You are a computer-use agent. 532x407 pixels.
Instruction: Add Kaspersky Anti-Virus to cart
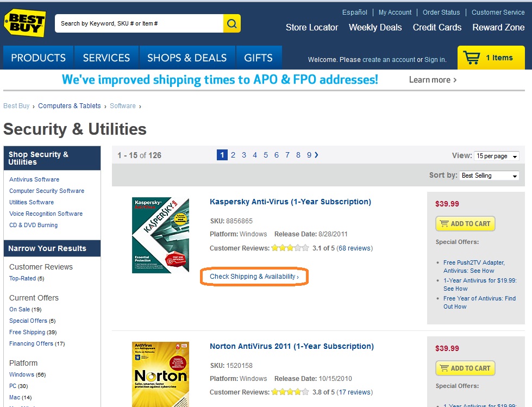(465, 223)
